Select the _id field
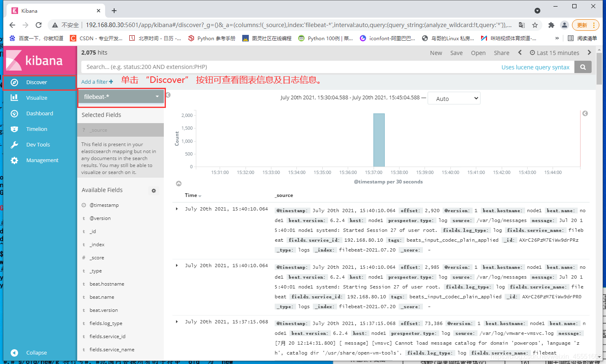The width and height of the screenshot is (606, 364). [93, 231]
